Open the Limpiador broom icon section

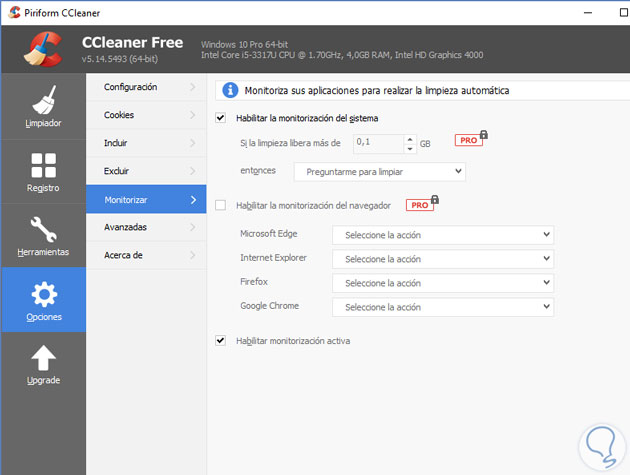43,106
